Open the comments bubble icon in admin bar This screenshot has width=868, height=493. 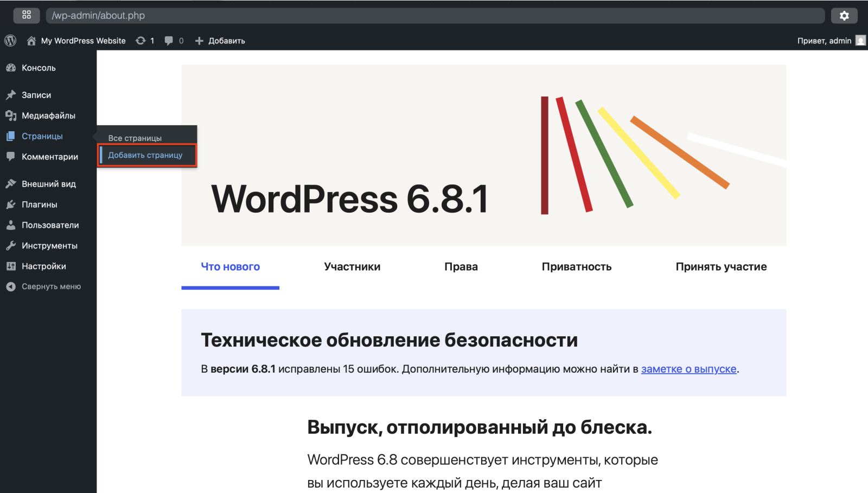pos(169,41)
